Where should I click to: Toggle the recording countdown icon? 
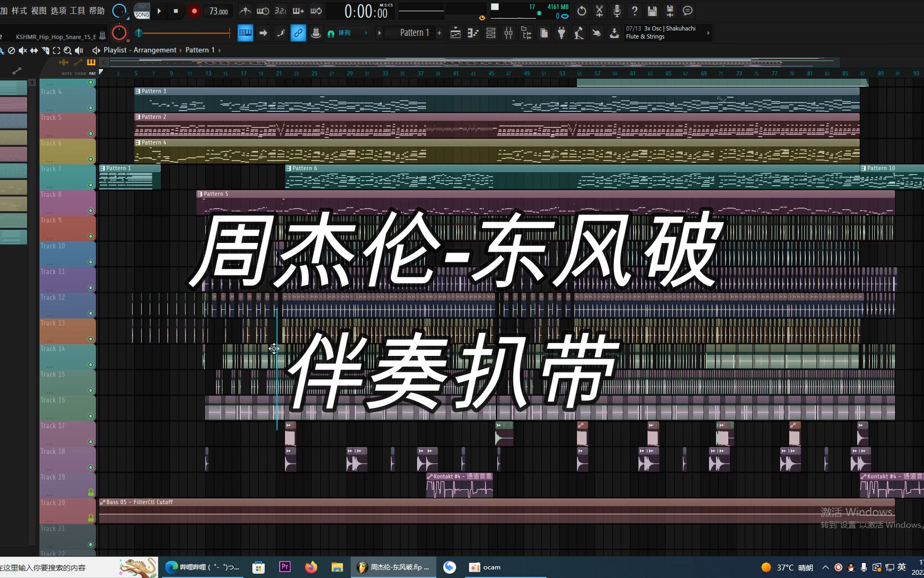click(x=280, y=11)
